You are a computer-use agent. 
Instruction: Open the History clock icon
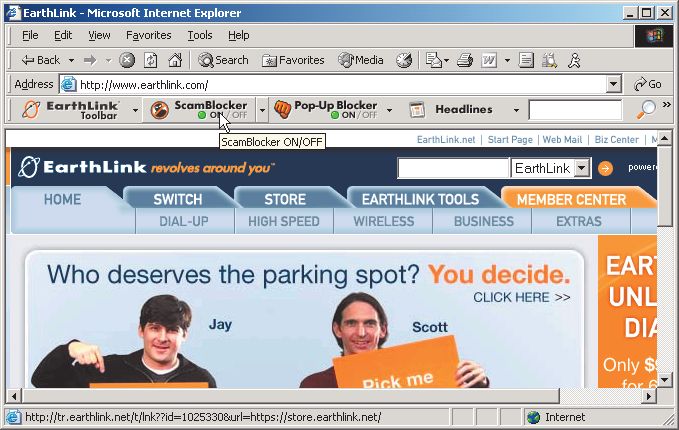coord(404,60)
